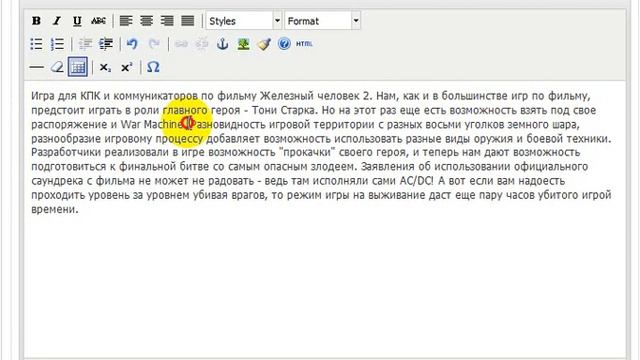640x360 pixels.
Task: Click the word "времени." at the end of the text
Action: pos(55,209)
